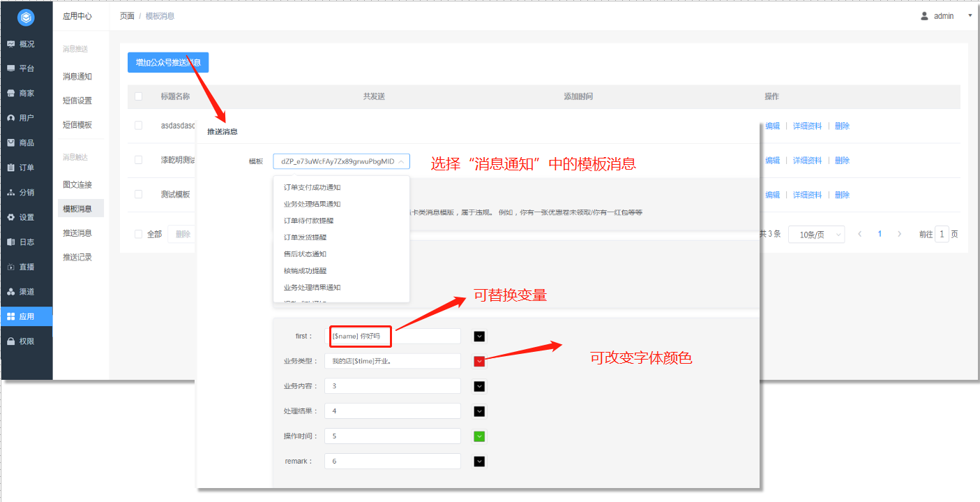This screenshot has width=980, height=502.
Task: Open 分销 distribution icon in sidebar
Action: pyautogui.click(x=11, y=192)
